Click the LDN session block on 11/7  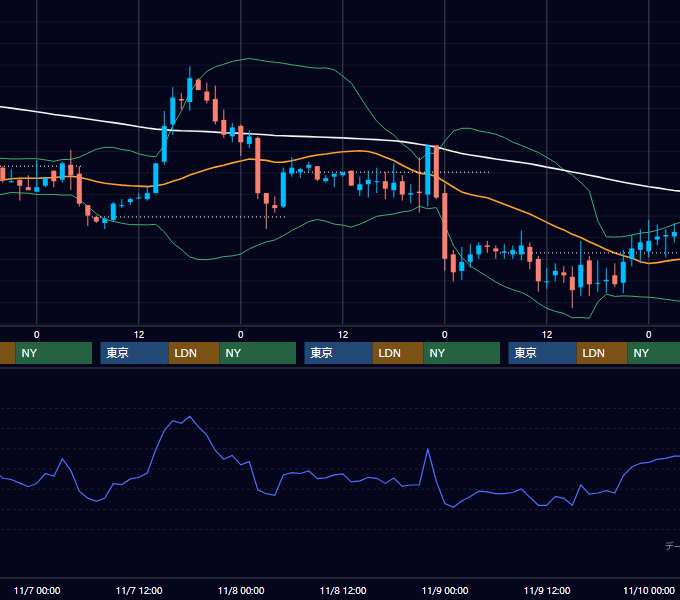click(x=194, y=353)
